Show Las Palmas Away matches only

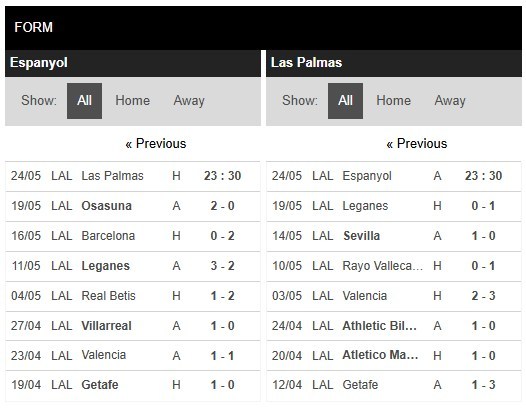(x=450, y=101)
